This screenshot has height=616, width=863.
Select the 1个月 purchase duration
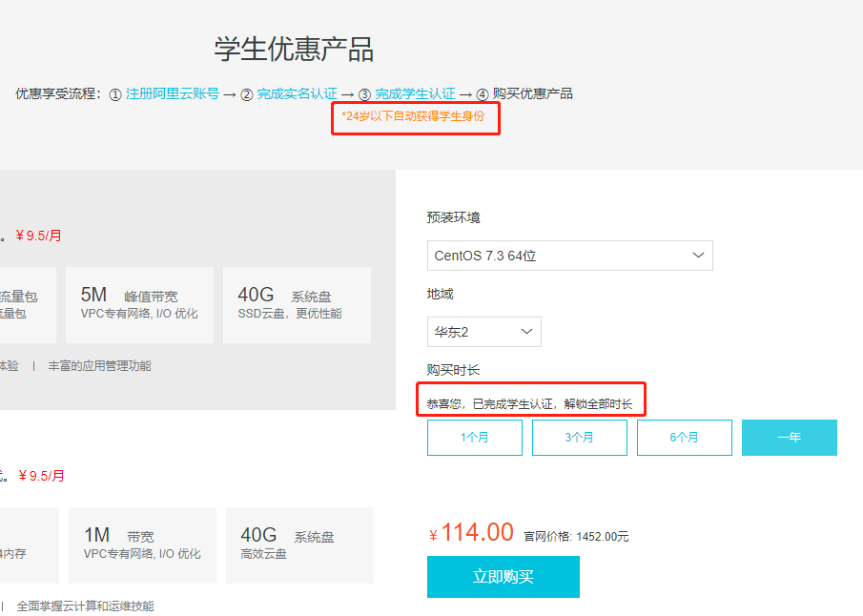[474, 438]
